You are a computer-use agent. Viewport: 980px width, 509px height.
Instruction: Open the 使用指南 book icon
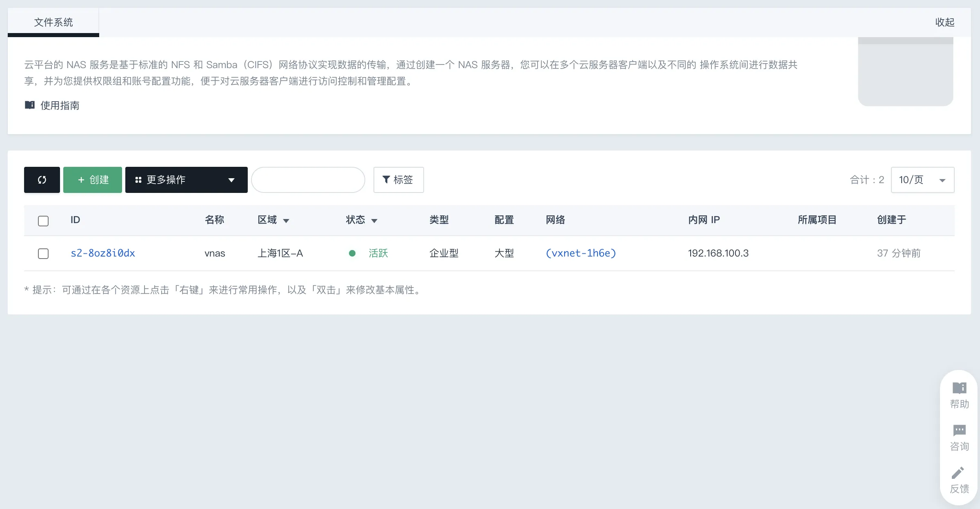point(30,105)
